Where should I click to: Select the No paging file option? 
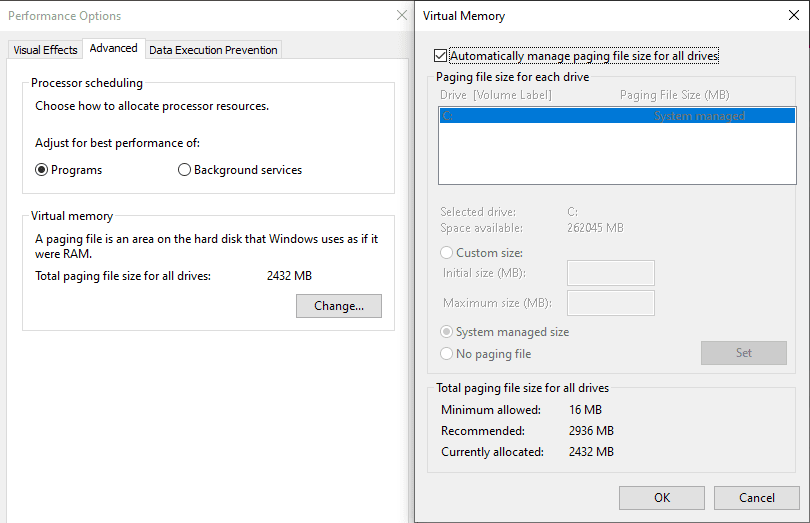pos(447,354)
